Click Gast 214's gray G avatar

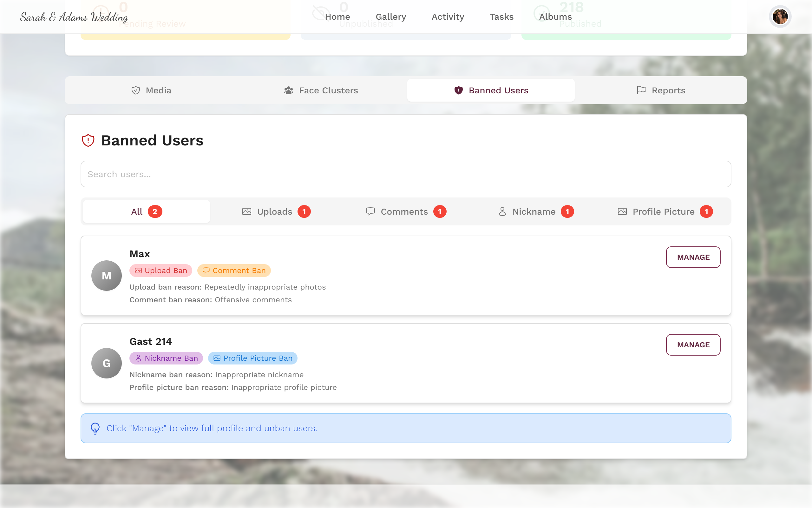pyautogui.click(x=106, y=363)
